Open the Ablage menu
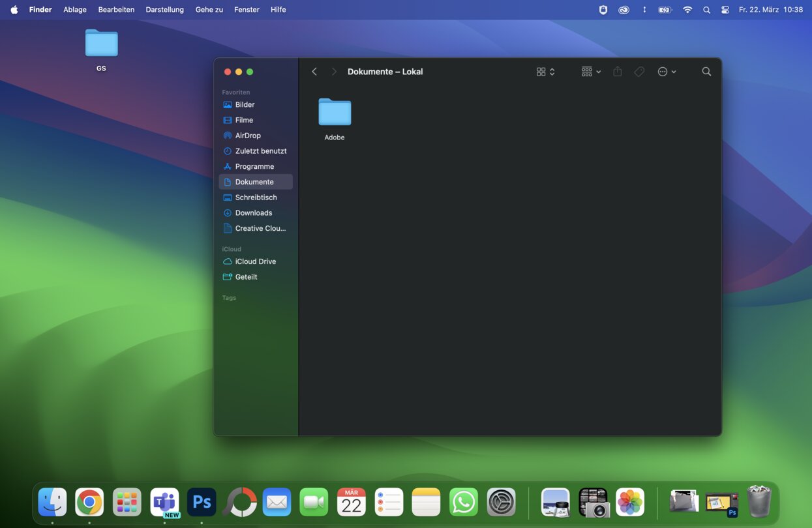Screen dimensions: 812x528 pos(75,10)
